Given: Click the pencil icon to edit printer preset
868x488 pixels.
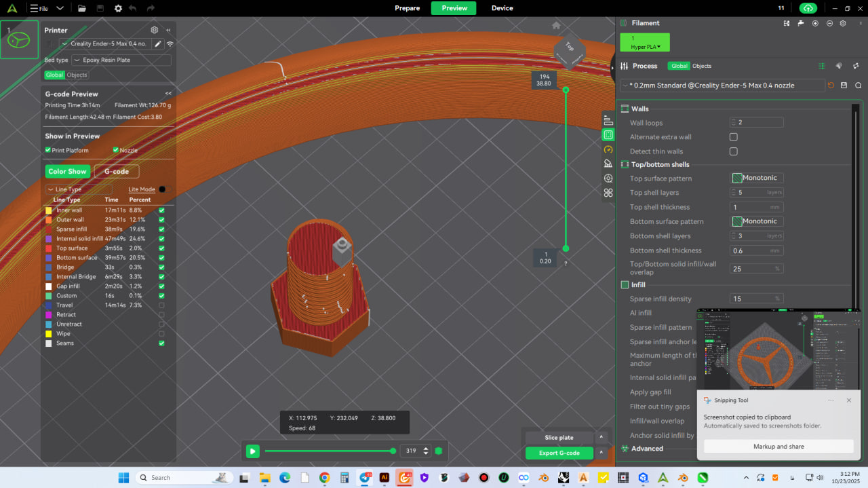Looking at the screenshot, I should 158,43.
